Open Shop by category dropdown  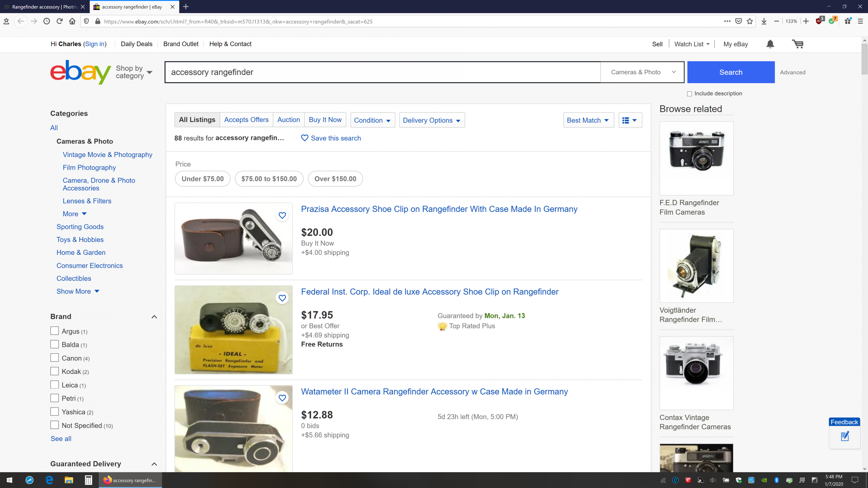point(134,72)
